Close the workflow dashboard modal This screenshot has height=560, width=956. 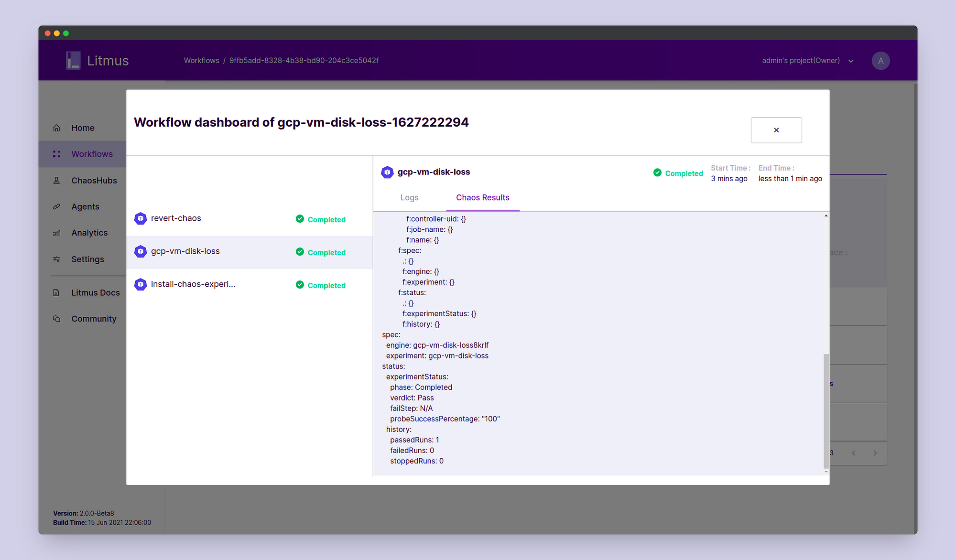pos(776,130)
